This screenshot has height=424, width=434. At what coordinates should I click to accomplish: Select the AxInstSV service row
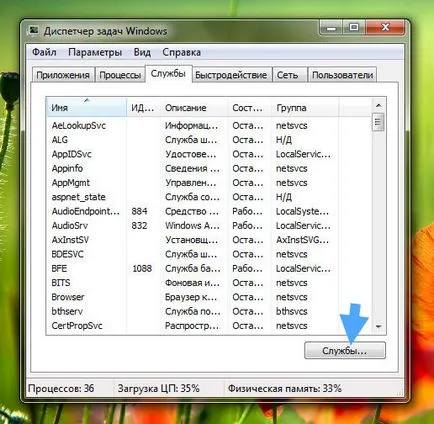[208, 240]
